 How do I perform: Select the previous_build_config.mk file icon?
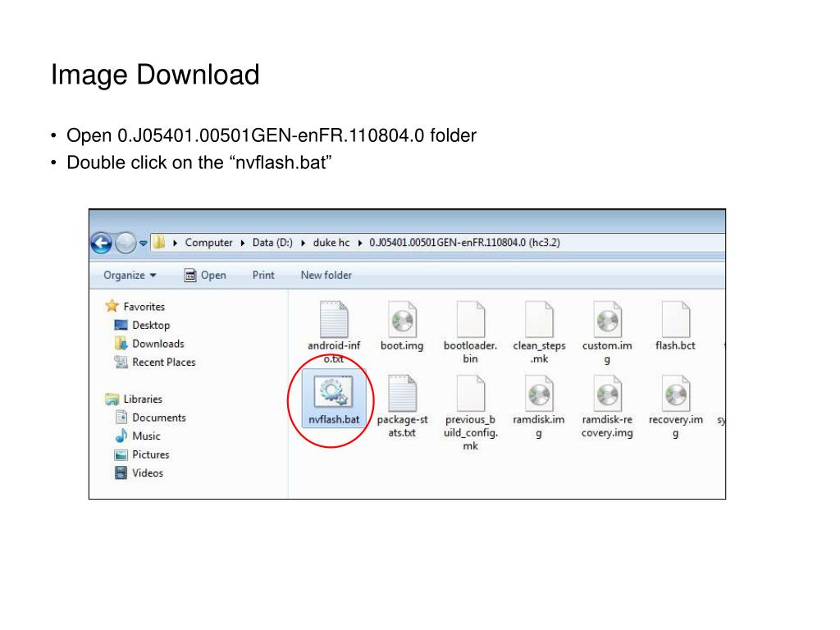coord(470,393)
